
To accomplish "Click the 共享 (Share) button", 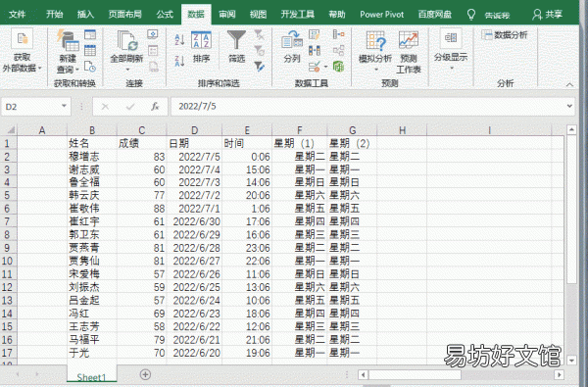I will 547,15.
